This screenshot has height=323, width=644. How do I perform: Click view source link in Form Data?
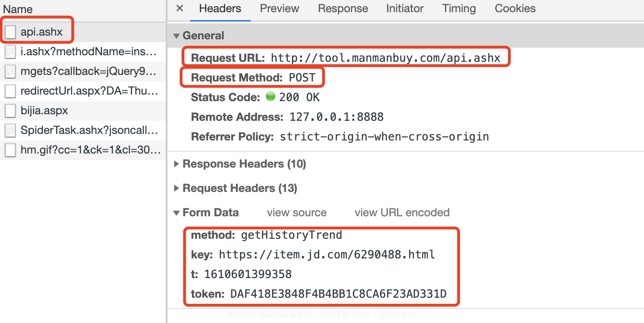pos(297,213)
